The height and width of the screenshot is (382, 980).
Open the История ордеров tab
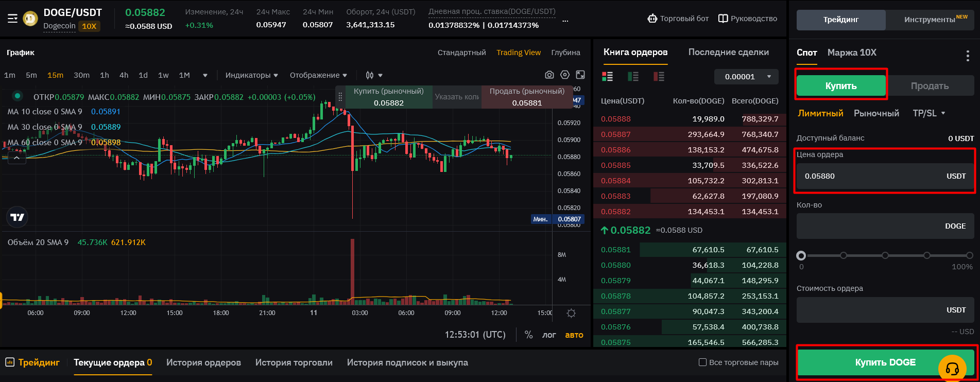point(203,362)
